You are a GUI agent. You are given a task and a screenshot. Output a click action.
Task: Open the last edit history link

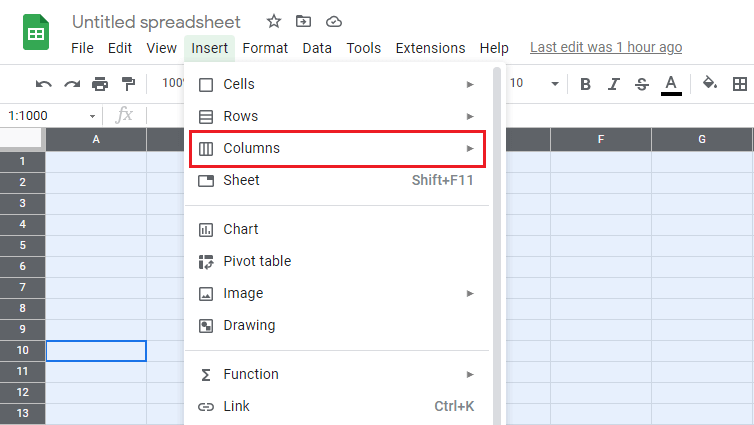[x=606, y=47]
